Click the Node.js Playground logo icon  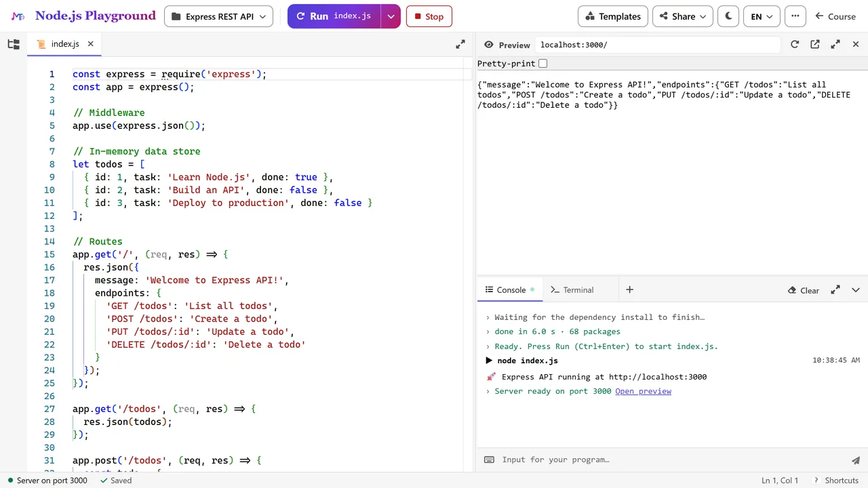tap(18, 16)
